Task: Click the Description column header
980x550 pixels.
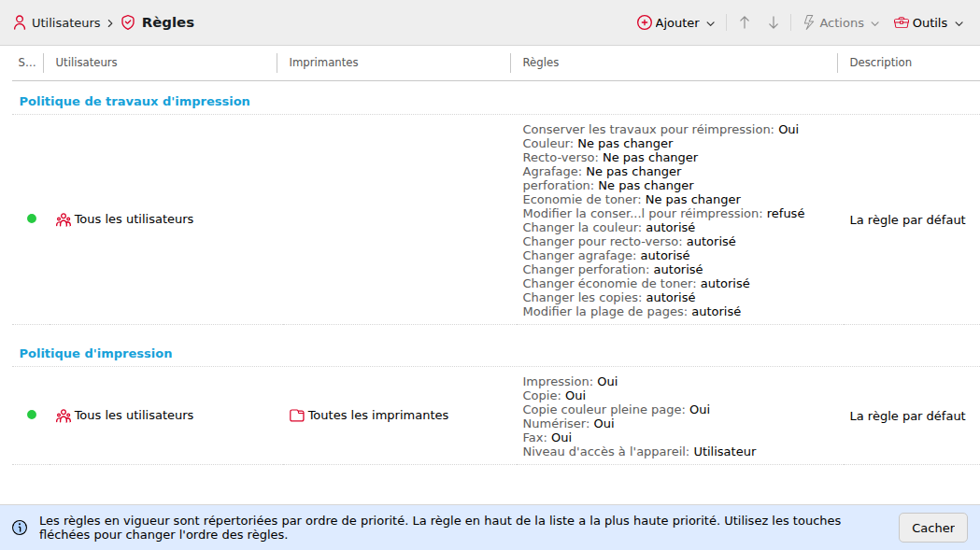Action: (881, 63)
